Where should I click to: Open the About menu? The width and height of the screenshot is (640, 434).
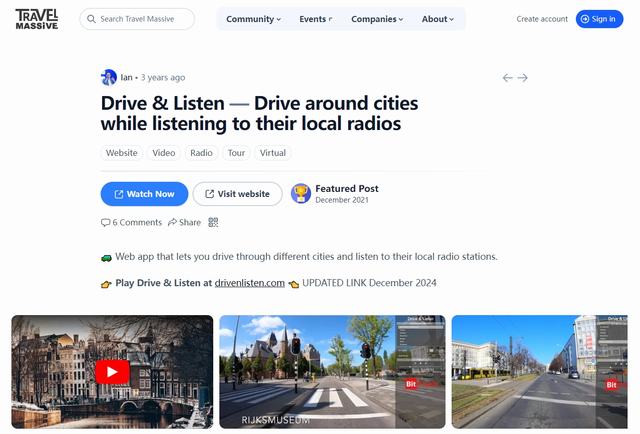pyautogui.click(x=438, y=19)
